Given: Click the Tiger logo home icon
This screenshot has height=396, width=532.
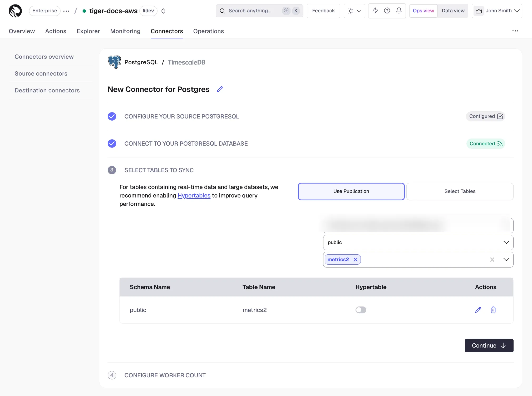Looking at the screenshot, I should point(15,11).
